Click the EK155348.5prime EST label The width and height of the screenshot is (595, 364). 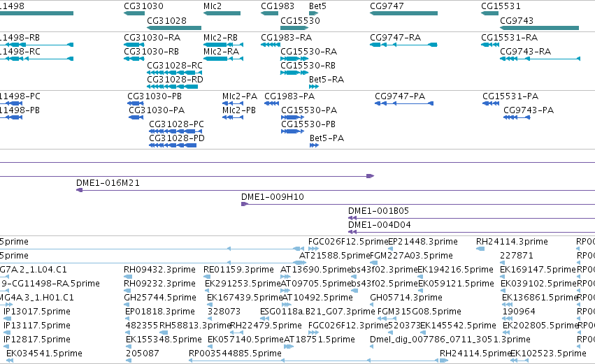[x=164, y=340]
